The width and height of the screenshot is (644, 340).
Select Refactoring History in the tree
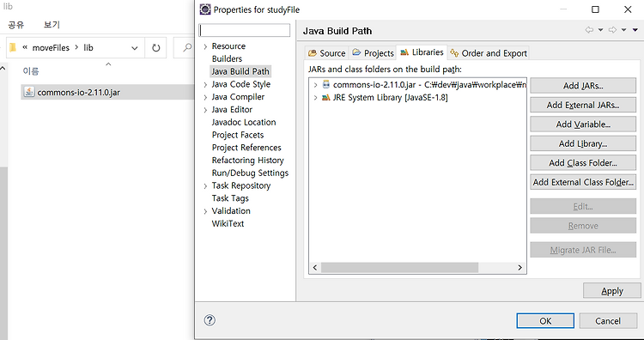point(247,161)
